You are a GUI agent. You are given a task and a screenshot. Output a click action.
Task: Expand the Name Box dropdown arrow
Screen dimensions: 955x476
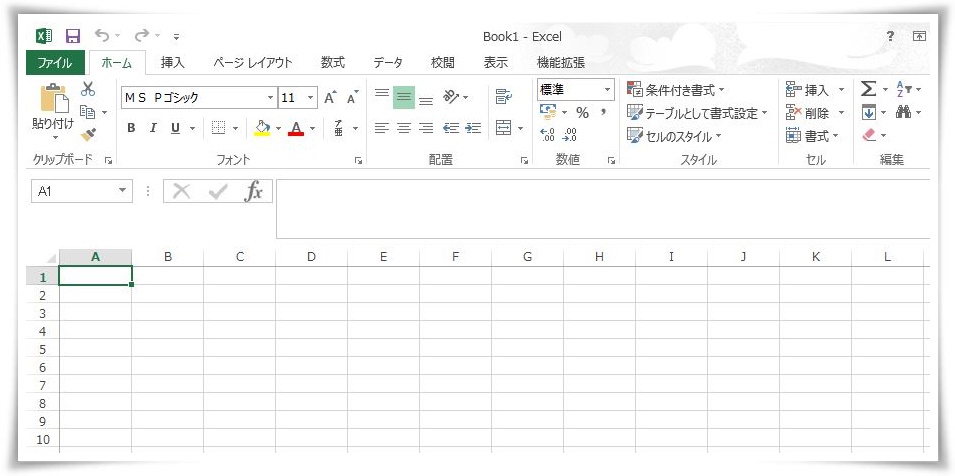coord(124,191)
